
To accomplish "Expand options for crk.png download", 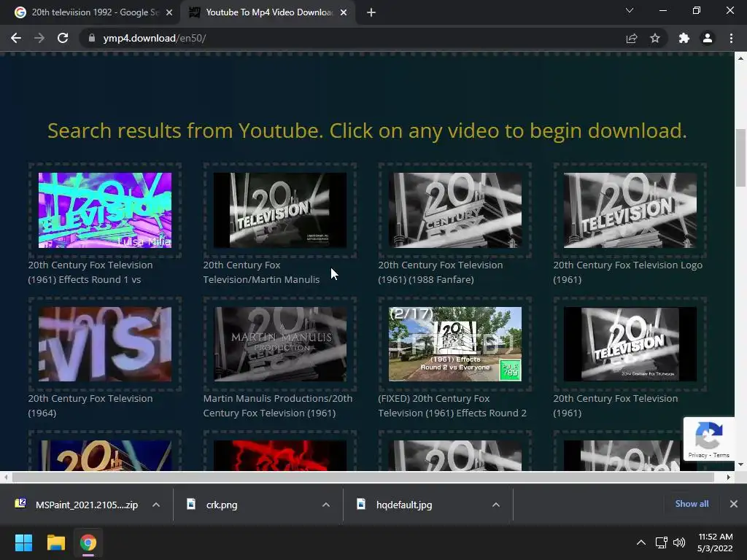I will pos(326,505).
